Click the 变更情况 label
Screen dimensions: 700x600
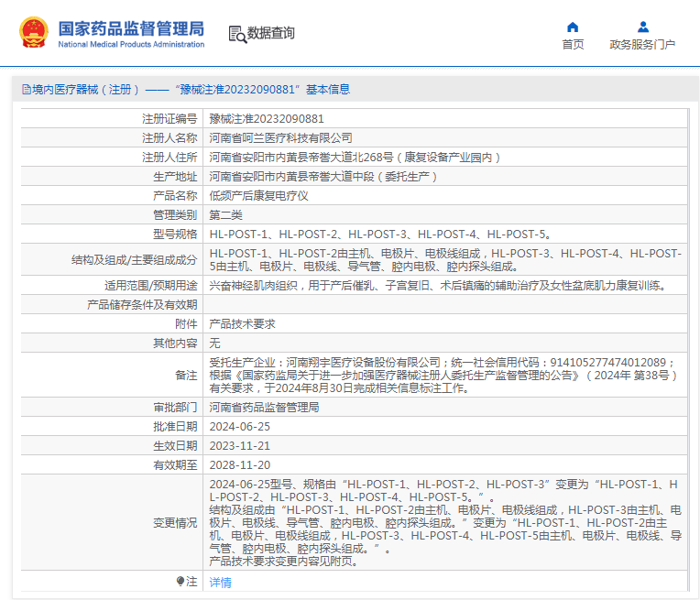pyautogui.click(x=175, y=522)
